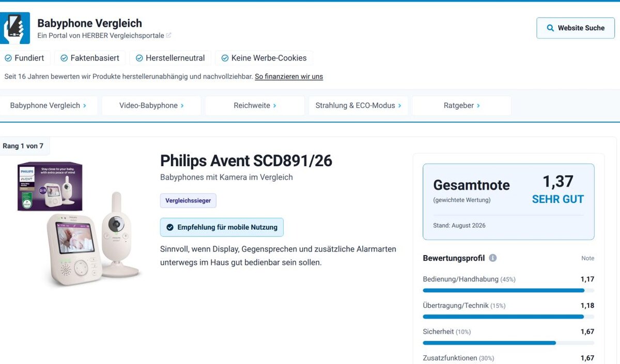Click the Empfehlung für mobile Nutzung badge
Image resolution: width=620 pixels, height=364 pixels.
point(222,227)
